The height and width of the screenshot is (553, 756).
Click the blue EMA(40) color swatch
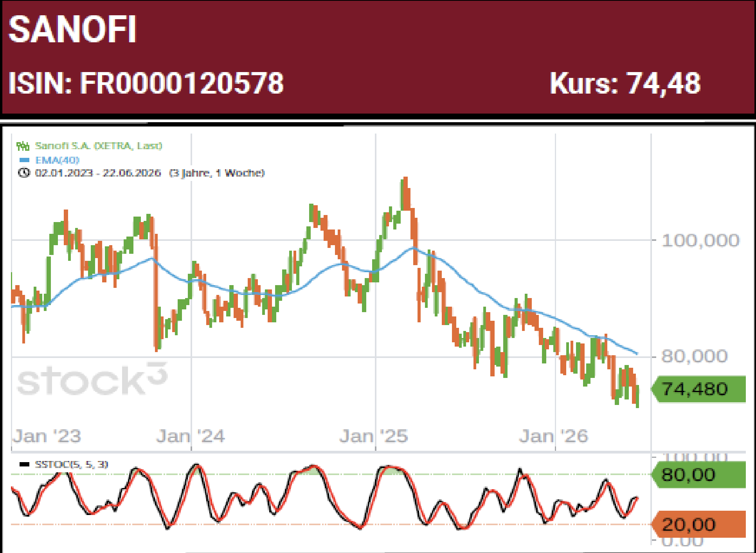pos(24,160)
